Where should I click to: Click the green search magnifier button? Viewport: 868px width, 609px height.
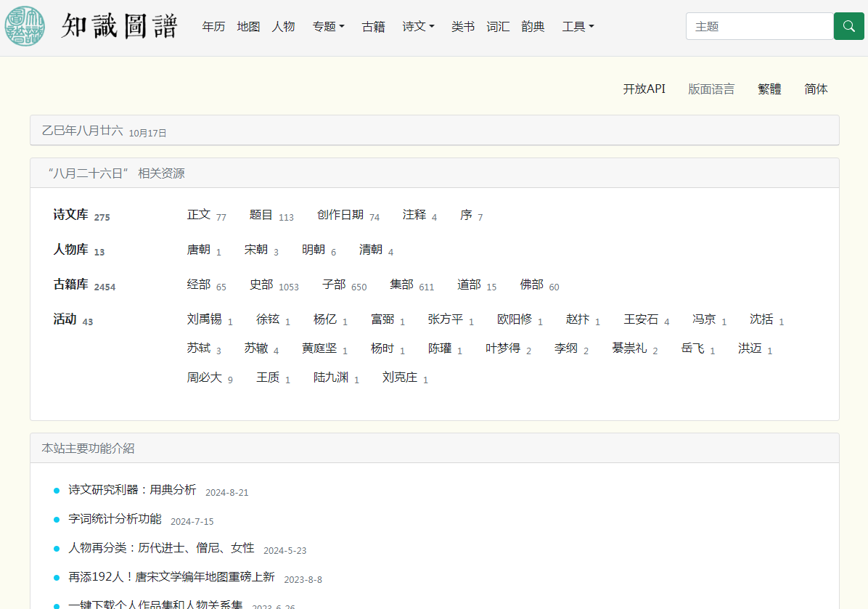pos(848,26)
